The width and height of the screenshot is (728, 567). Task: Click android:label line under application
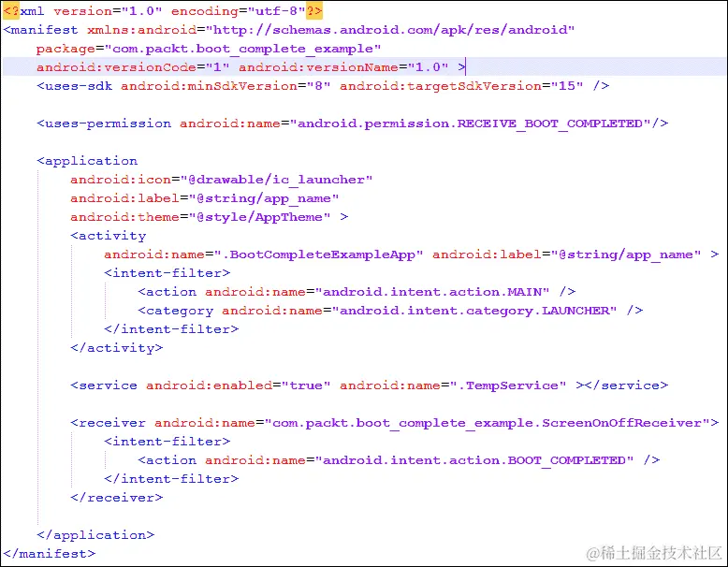point(204,198)
